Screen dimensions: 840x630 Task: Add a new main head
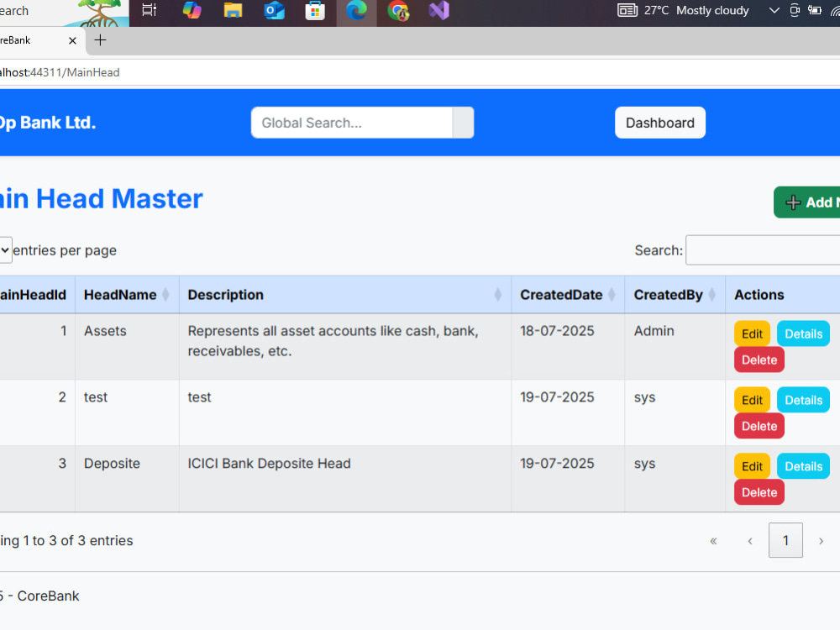[808, 202]
